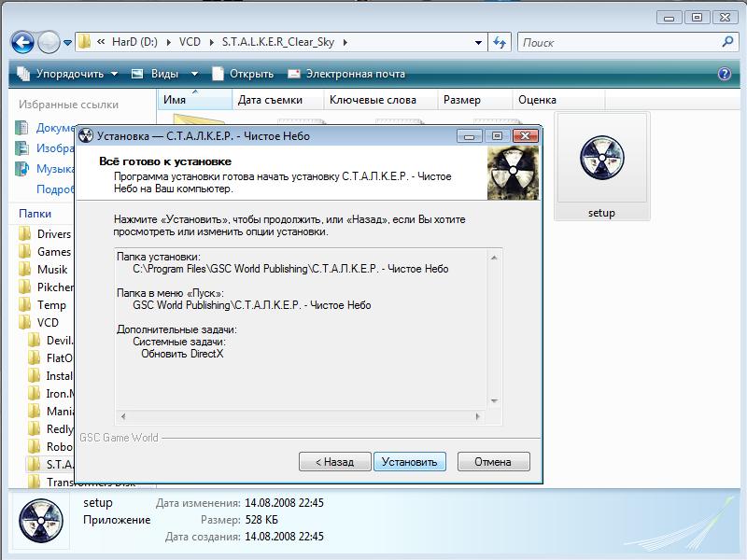Click the folder icon in the address bar
The width and height of the screenshot is (747, 560).
pos(84,42)
